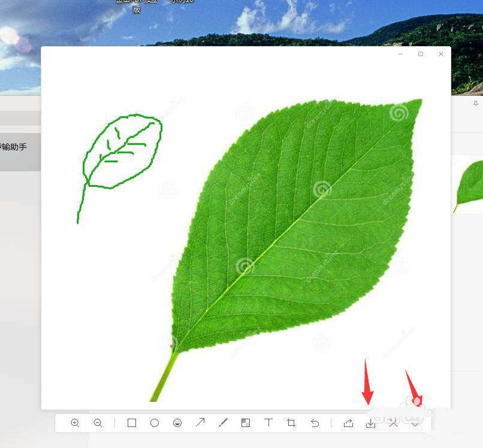Activate the crop tool
The image size is (483, 448).
pos(291,423)
